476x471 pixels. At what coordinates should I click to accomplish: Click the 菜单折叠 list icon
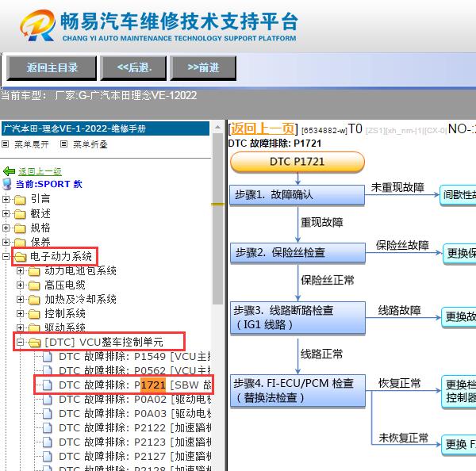(x=63, y=144)
